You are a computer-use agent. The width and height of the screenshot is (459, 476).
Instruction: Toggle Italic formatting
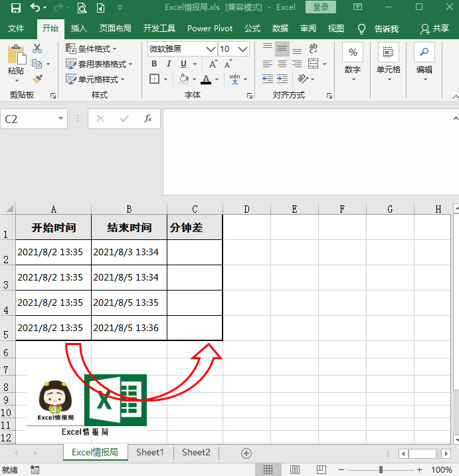(169, 64)
